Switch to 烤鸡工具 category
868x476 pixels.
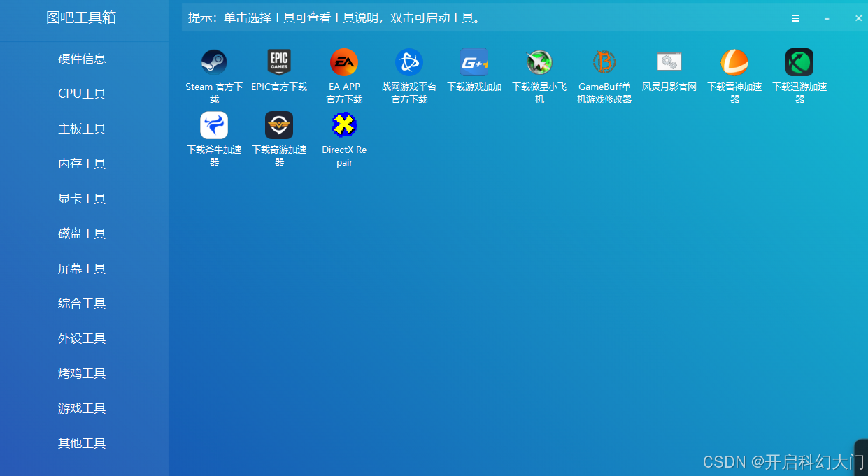(x=82, y=373)
